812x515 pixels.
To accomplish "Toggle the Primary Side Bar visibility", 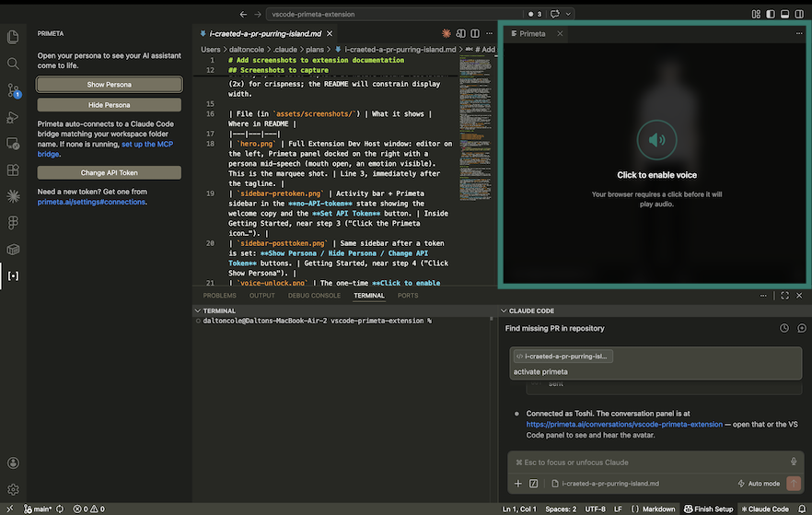I will point(771,14).
